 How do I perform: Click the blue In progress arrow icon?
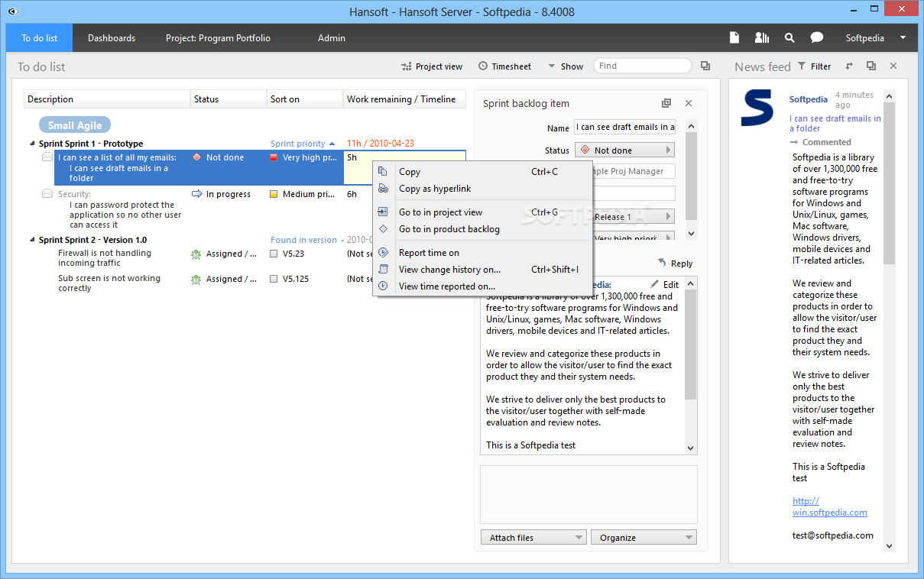[196, 194]
